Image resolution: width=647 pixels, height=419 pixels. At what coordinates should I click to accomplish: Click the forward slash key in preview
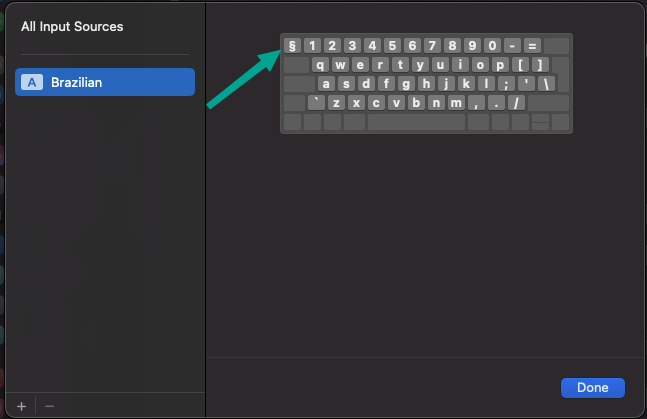pos(516,102)
